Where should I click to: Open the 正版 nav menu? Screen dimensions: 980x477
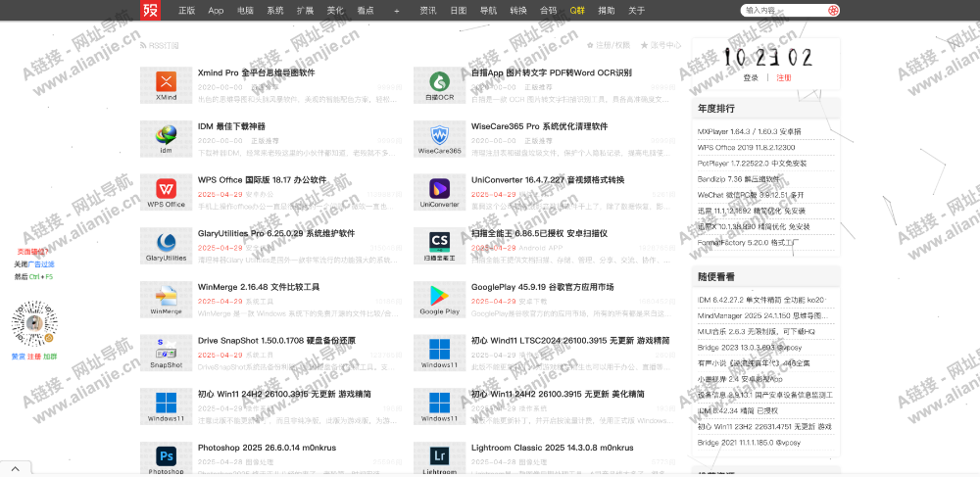coord(186,11)
